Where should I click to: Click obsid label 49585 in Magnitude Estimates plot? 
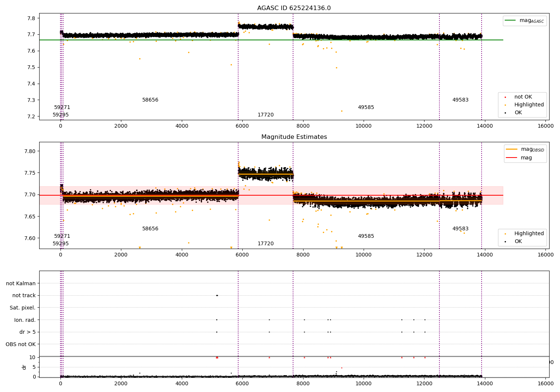coord(366,236)
